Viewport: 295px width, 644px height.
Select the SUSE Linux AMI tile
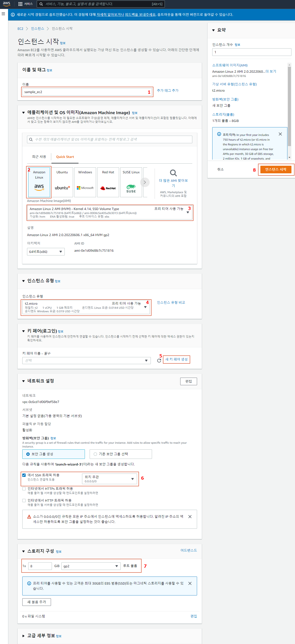[x=131, y=182]
